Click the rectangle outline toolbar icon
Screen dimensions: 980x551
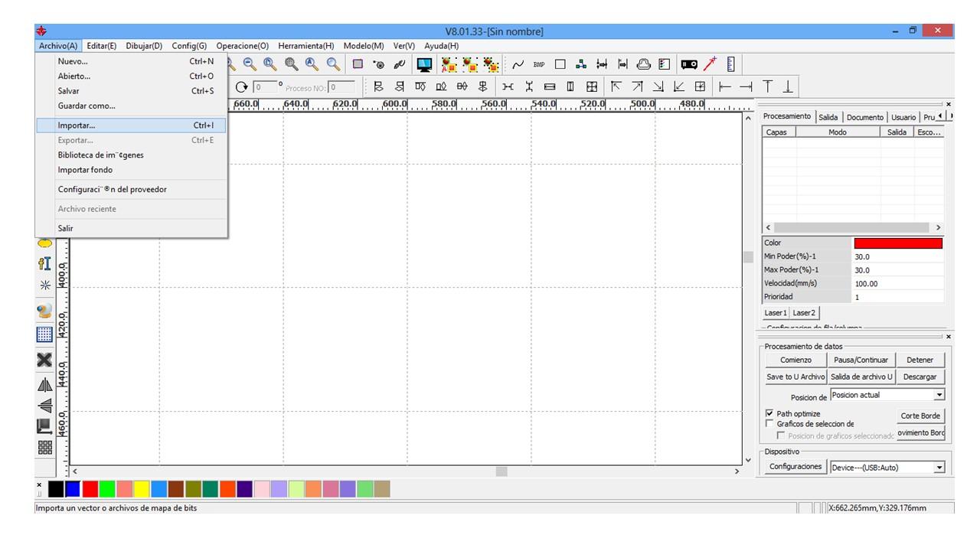click(x=560, y=65)
